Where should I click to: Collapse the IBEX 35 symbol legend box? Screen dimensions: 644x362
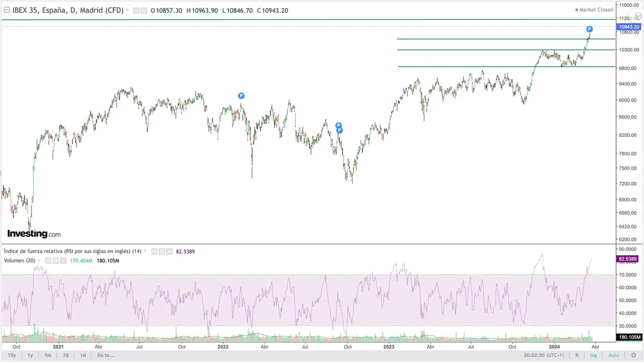coord(6,10)
